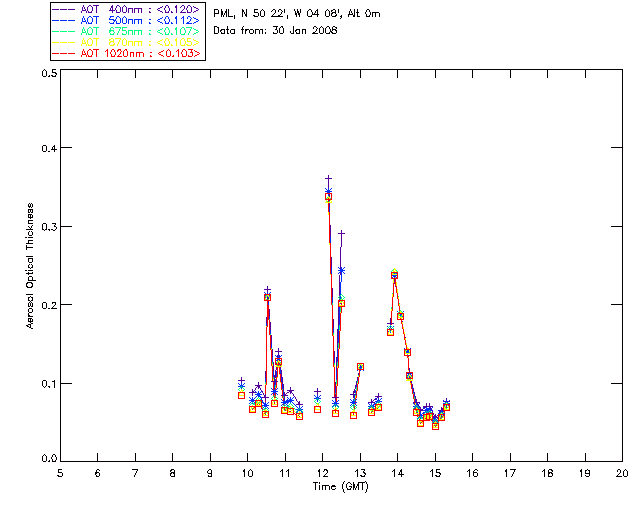Click the x-axis label 6
The width and height of the screenshot is (640, 512).
98,473
